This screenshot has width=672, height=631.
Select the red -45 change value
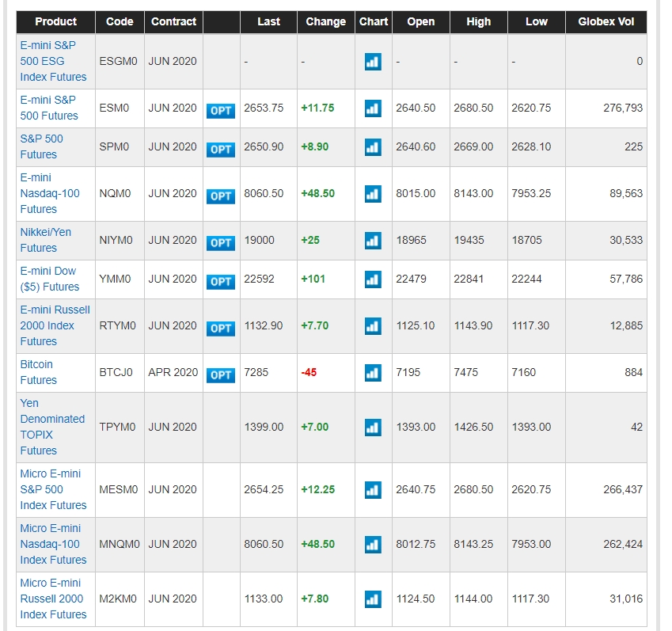pyautogui.click(x=309, y=373)
